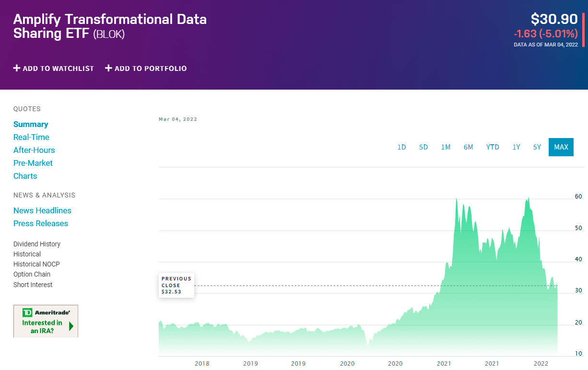Click the green arrow in the IRA ad
Viewport: 588px width, 370px height.
tap(71, 326)
